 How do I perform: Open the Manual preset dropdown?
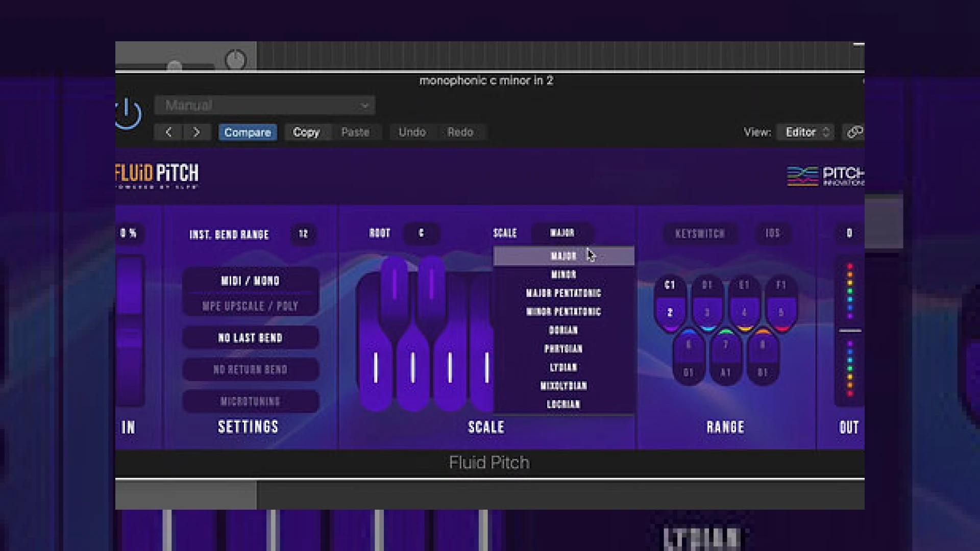(x=265, y=106)
